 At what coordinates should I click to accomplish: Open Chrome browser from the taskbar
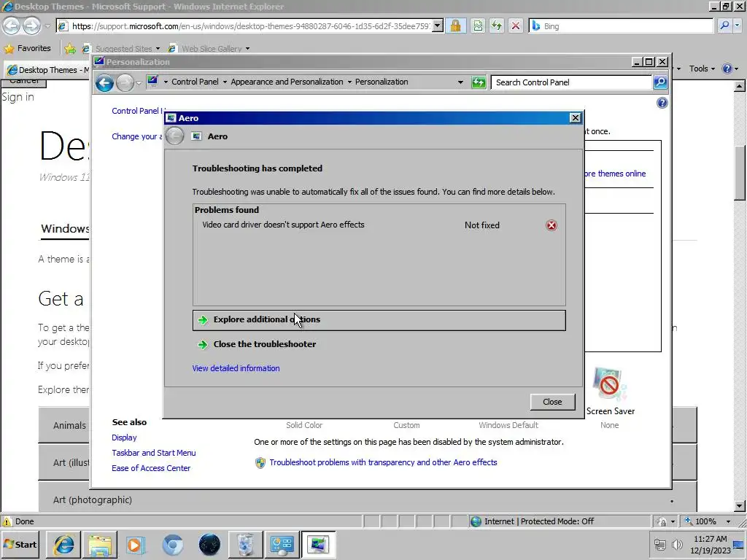(x=172, y=544)
